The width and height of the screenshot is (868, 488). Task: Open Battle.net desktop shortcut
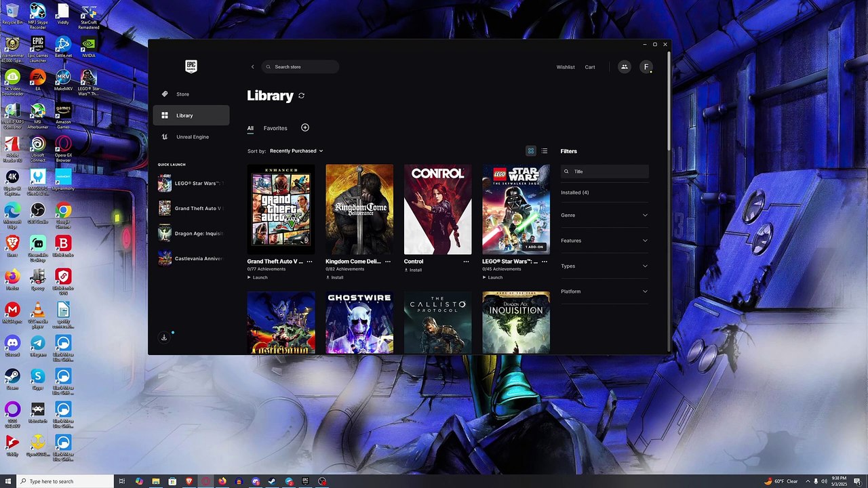pos(63,47)
